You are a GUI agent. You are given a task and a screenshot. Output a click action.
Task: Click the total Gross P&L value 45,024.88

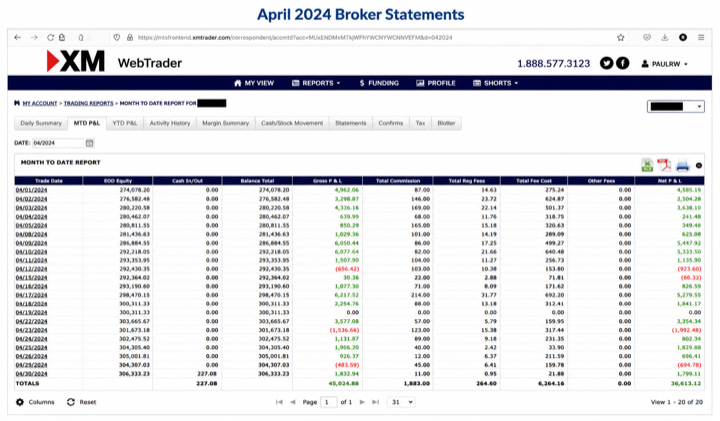point(343,383)
